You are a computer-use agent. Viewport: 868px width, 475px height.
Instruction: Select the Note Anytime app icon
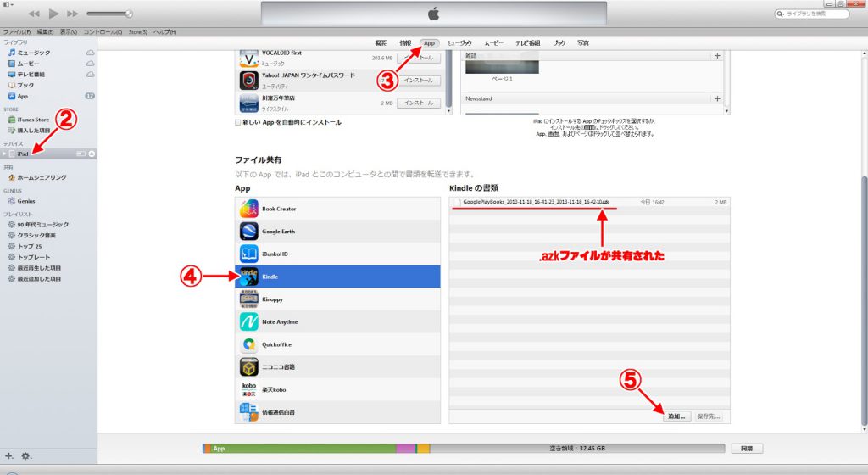click(249, 321)
